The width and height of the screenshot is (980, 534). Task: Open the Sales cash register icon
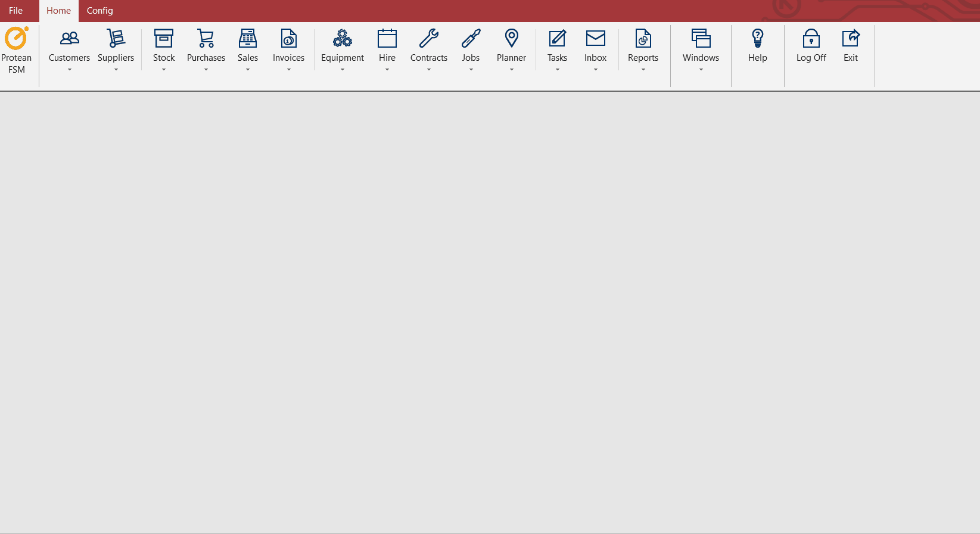pos(248,38)
